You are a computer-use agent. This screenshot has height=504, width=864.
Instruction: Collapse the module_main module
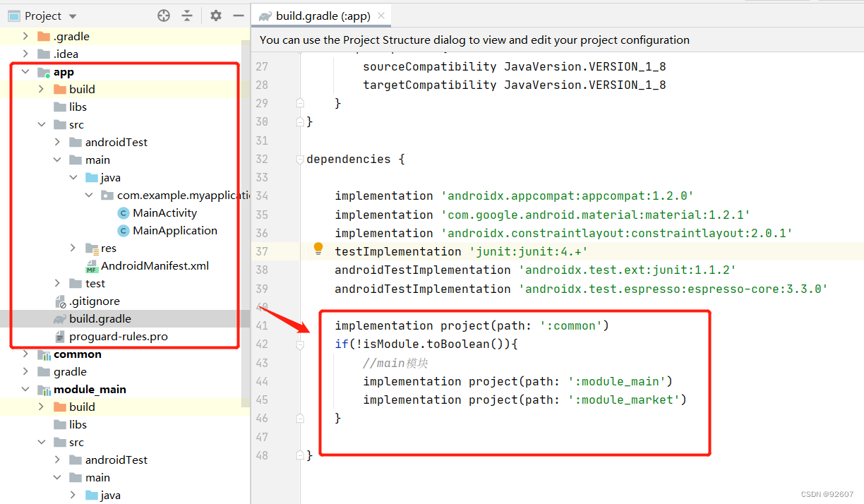(x=25, y=390)
